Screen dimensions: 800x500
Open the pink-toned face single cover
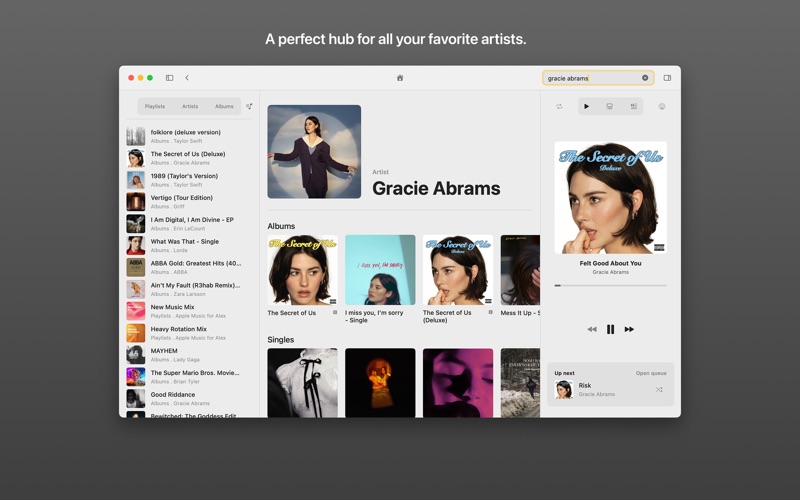point(458,383)
